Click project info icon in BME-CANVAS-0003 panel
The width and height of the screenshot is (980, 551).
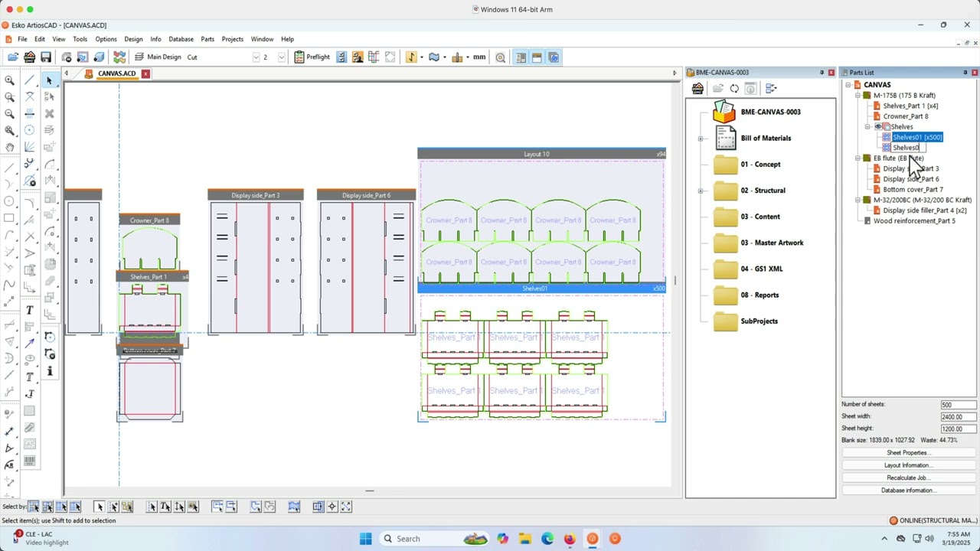click(751, 89)
